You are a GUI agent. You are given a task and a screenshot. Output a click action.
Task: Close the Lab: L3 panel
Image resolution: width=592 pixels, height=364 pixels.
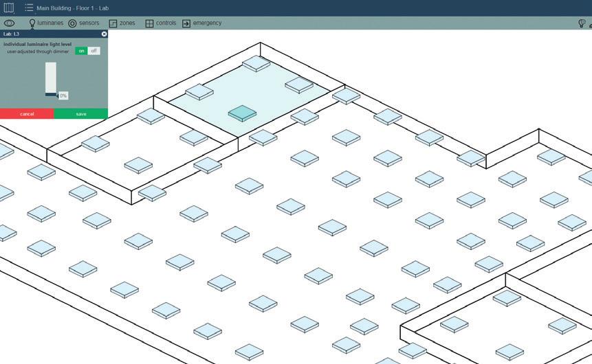coord(105,34)
